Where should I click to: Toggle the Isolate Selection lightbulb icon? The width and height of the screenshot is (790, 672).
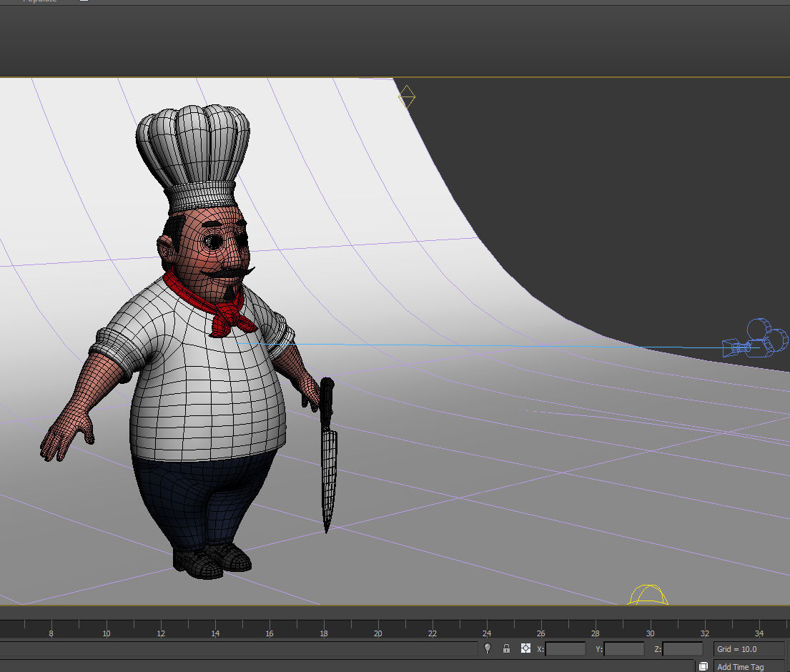point(487,648)
